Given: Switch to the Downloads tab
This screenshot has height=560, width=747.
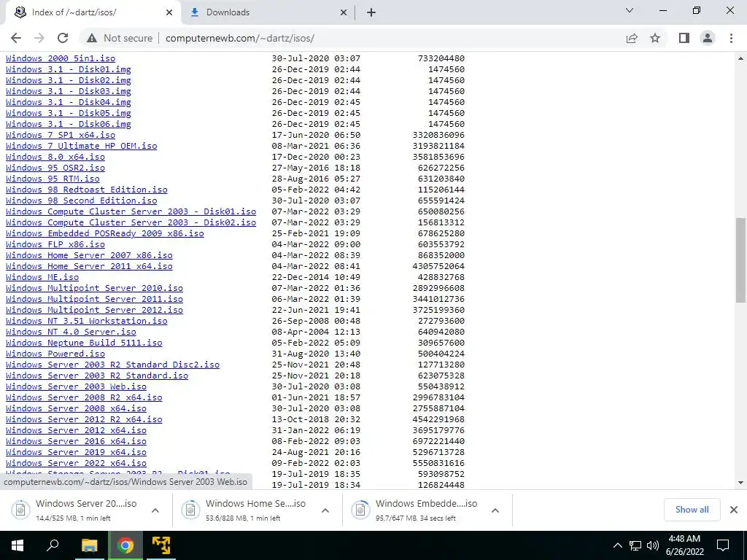Looking at the screenshot, I should coord(269,13).
